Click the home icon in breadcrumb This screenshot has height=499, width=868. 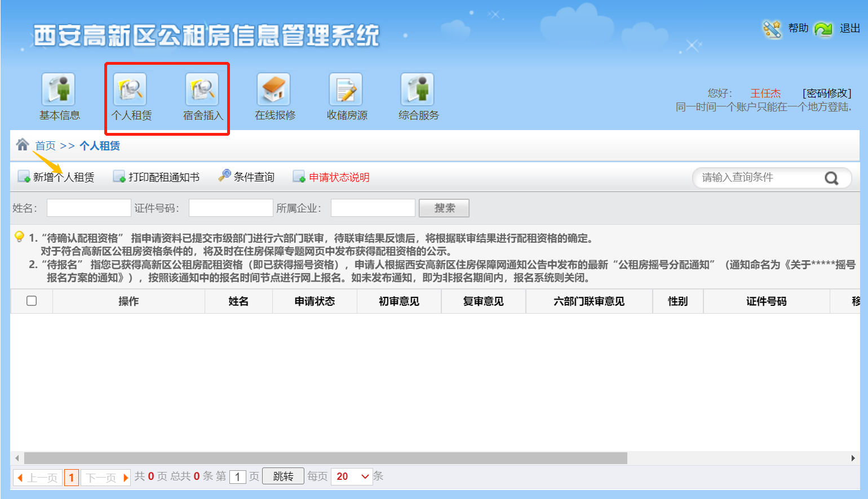click(23, 145)
